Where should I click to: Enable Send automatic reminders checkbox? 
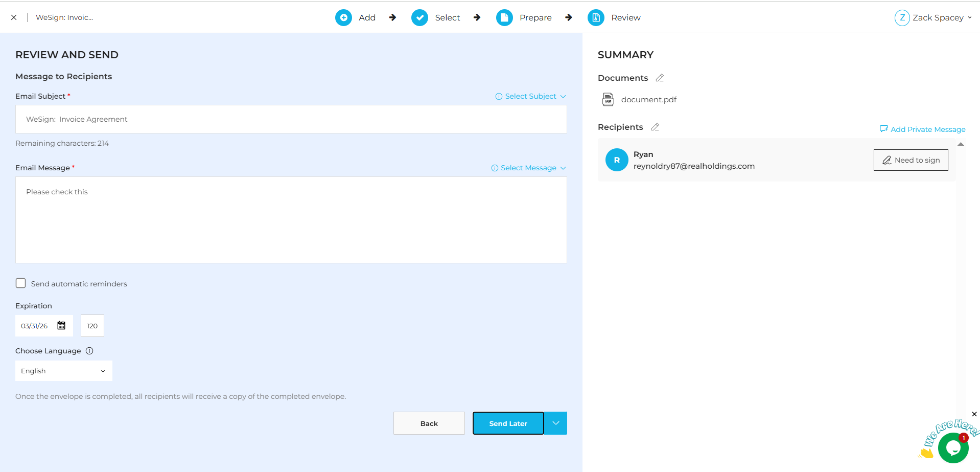[21, 283]
